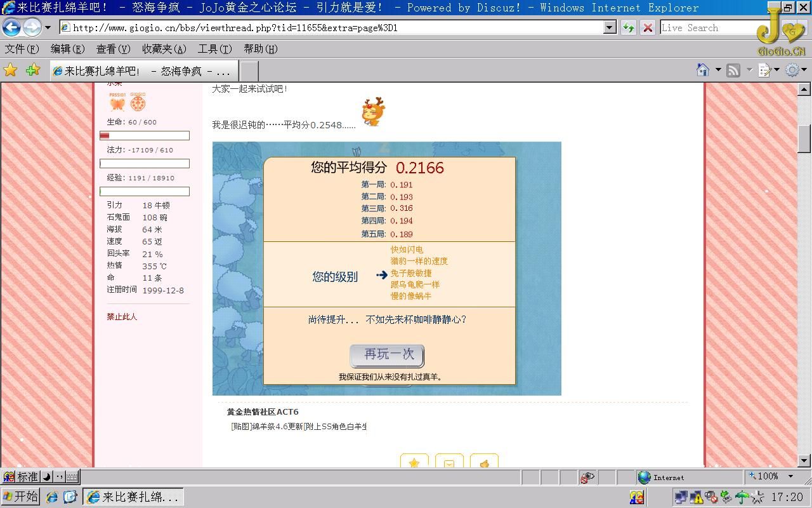Click the browser Back arrow button

(x=12, y=27)
